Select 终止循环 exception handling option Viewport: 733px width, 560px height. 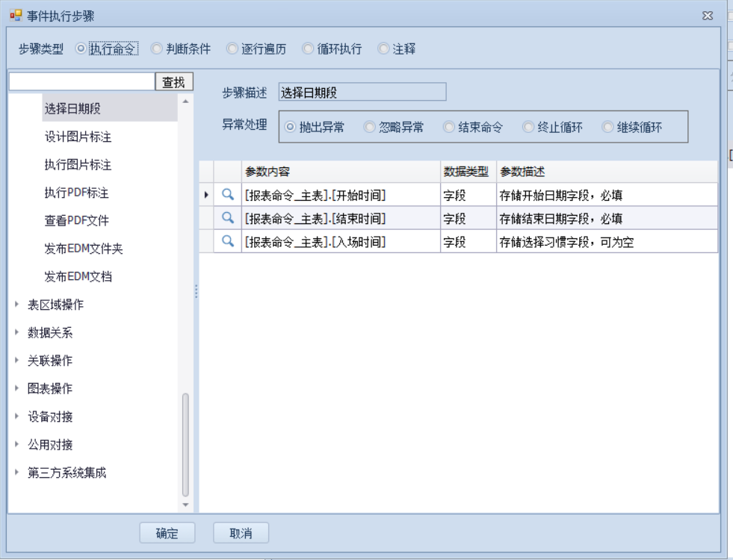point(528,127)
